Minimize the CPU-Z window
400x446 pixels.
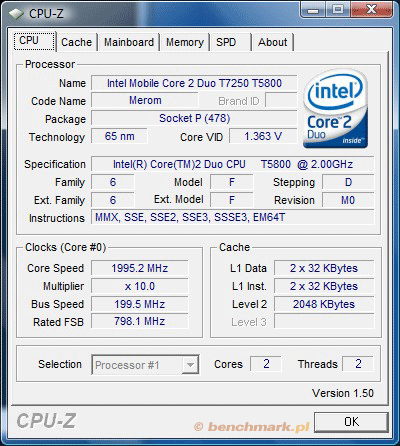point(313,10)
